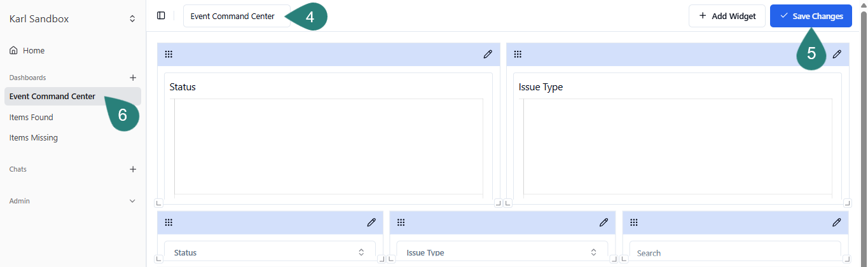Open the Items Found dashboard
This screenshot has width=868, height=267.
pyautogui.click(x=31, y=117)
